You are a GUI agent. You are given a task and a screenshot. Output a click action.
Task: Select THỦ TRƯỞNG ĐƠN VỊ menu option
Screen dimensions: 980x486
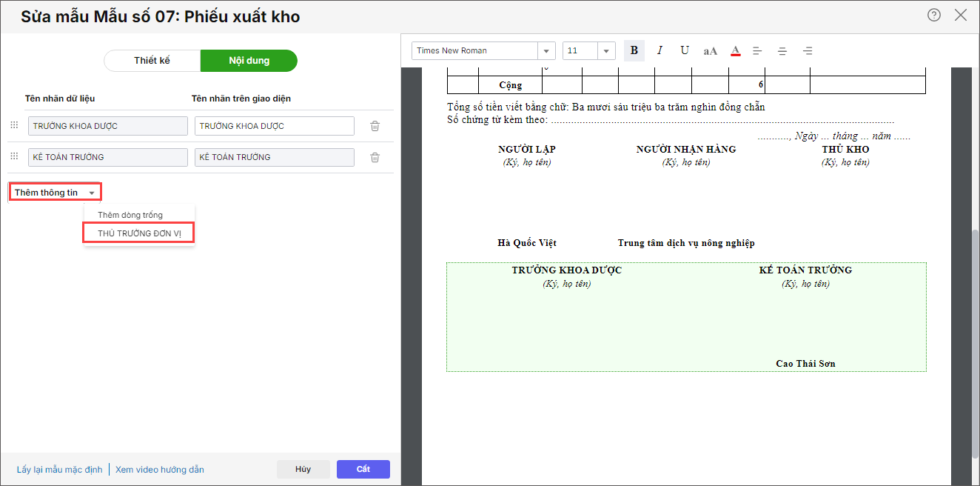click(x=139, y=233)
